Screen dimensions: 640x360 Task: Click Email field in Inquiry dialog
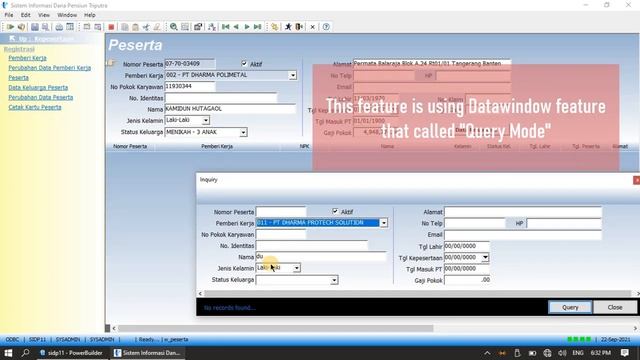523,235
